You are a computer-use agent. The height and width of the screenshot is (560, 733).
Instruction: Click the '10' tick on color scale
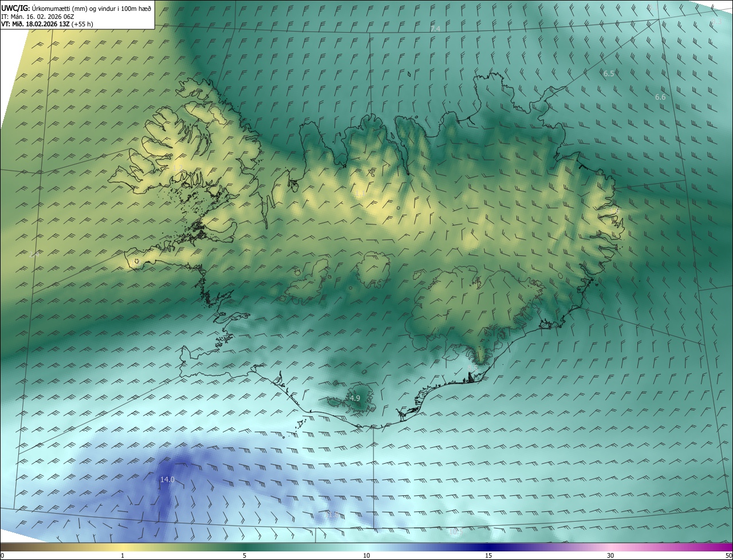tap(366, 555)
